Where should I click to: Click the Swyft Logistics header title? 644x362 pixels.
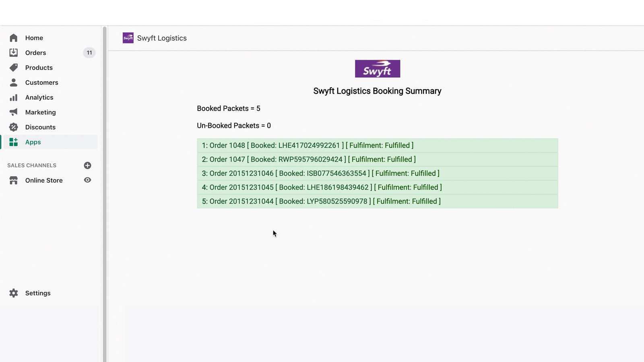point(162,38)
